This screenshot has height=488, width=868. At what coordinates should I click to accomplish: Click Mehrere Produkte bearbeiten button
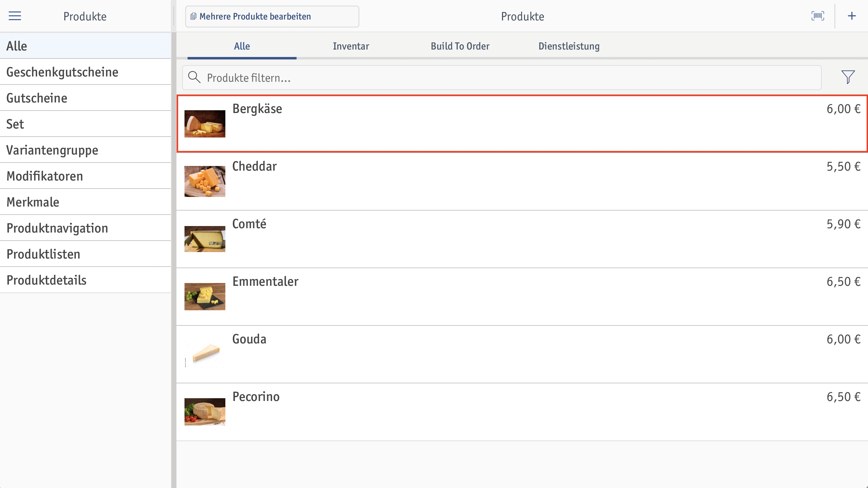click(x=272, y=16)
